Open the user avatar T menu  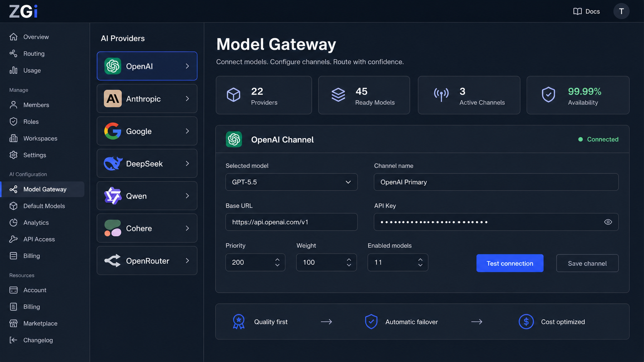coord(621,11)
